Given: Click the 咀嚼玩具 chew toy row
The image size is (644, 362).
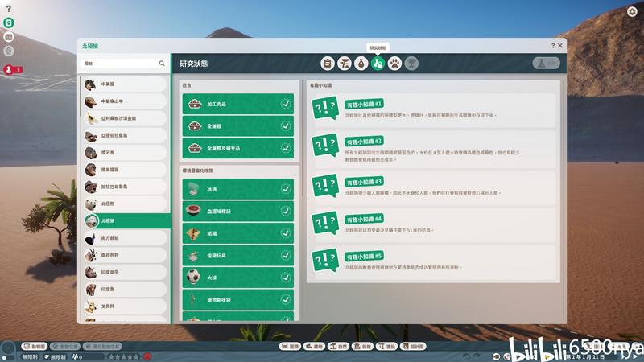Looking at the screenshot, I should pyautogui.click(x=238, y=255).
